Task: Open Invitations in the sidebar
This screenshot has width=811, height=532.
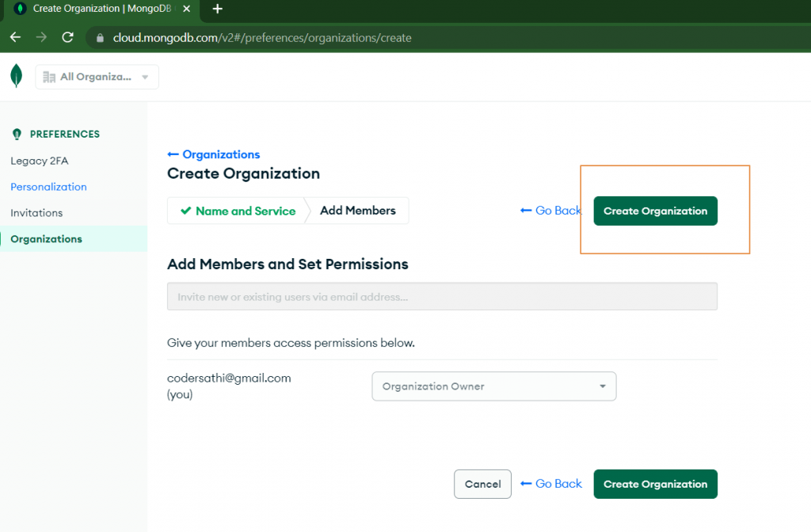Action: [x=36, y=213]
